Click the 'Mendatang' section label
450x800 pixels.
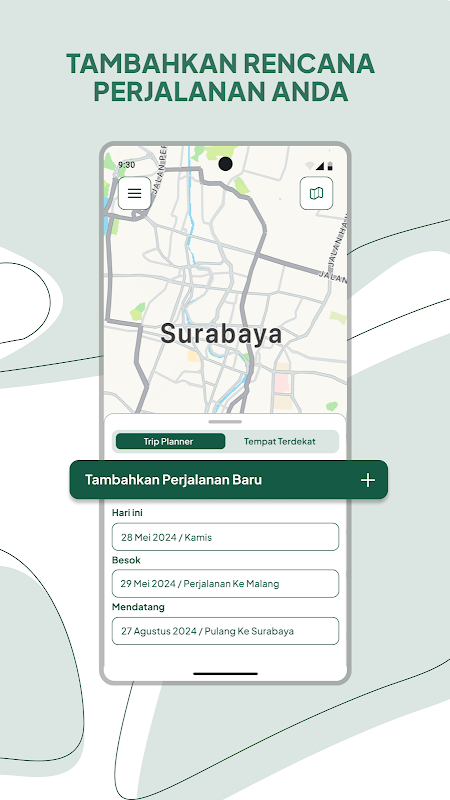point(138,607)
